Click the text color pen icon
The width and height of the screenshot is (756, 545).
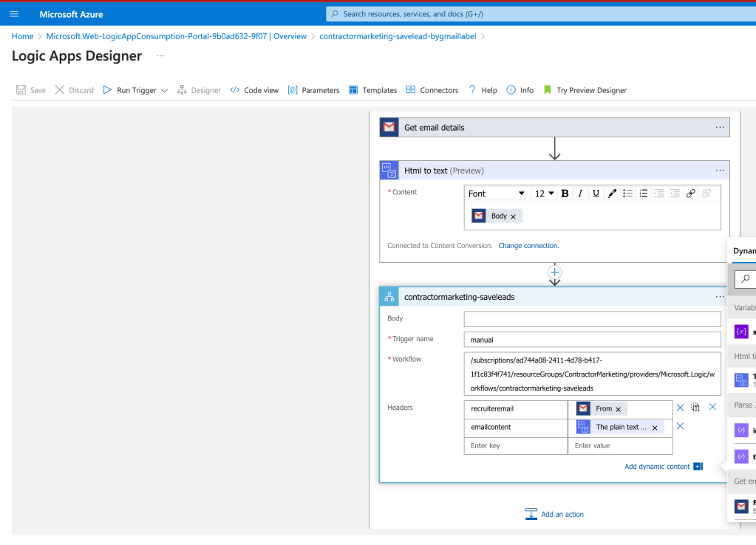(612, 193)
